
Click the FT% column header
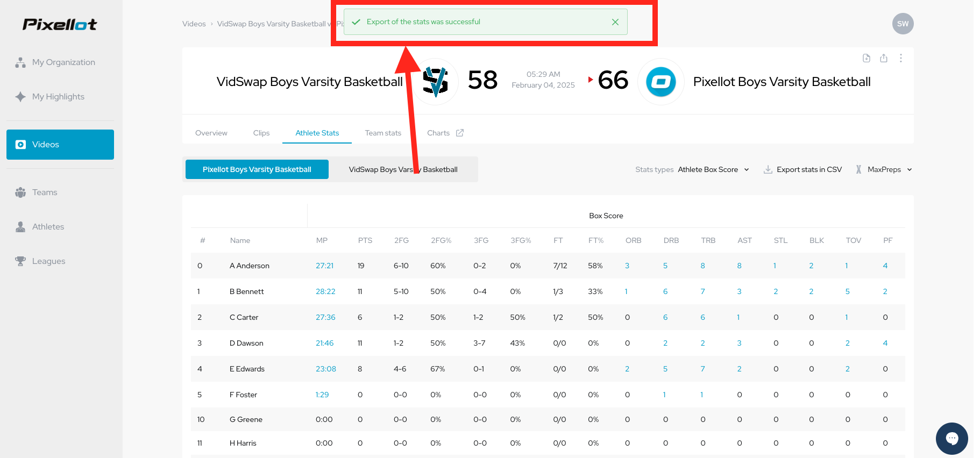click(596, 240)
